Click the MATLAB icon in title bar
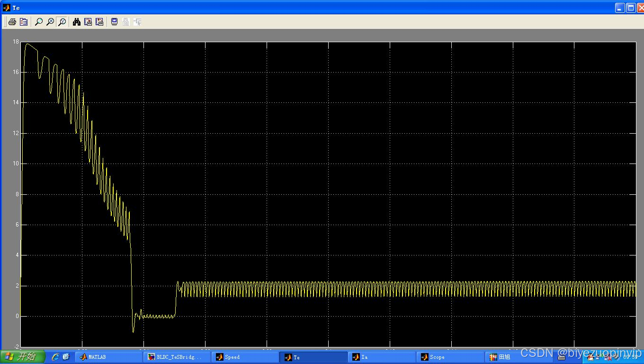 pos(6,8)
